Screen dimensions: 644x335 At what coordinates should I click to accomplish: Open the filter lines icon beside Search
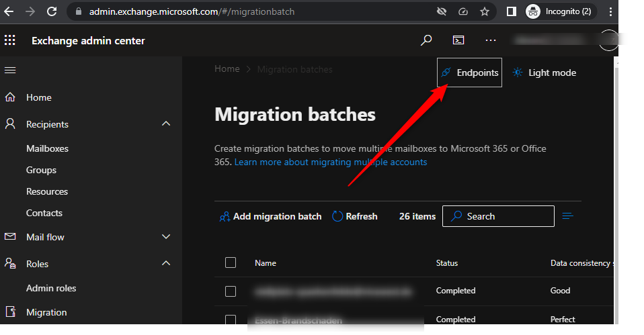click(567, 216)
